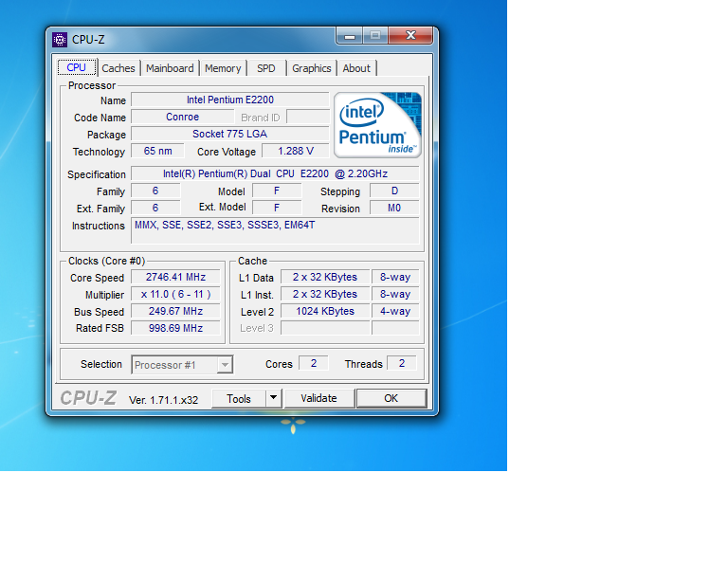
Task: Click the Threads value field
Action: point(402,363)
